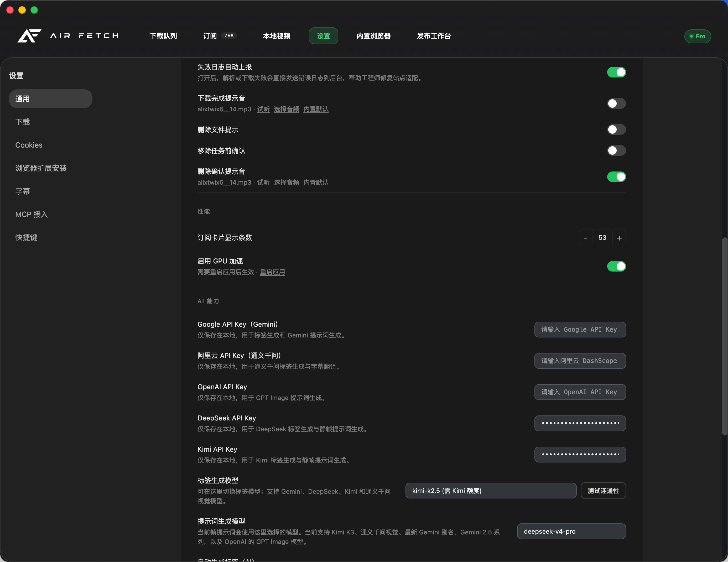Focus the Google API Key input field
The width and height of the screenshot is (728, 562).
point(580,329)
